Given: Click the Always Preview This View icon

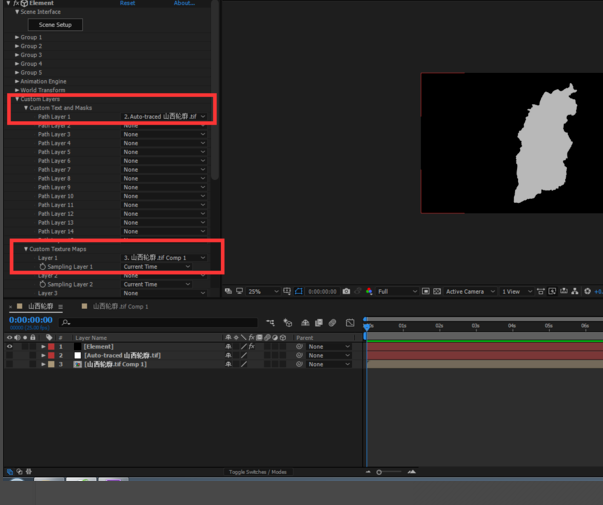Looking at the screenshot, I should 228,291.
